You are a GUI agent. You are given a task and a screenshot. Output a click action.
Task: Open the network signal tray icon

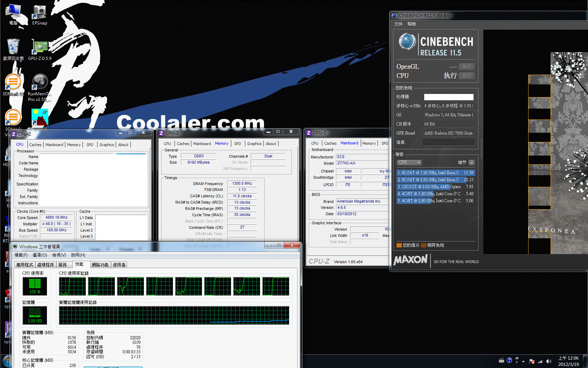(x=540, y=361)
